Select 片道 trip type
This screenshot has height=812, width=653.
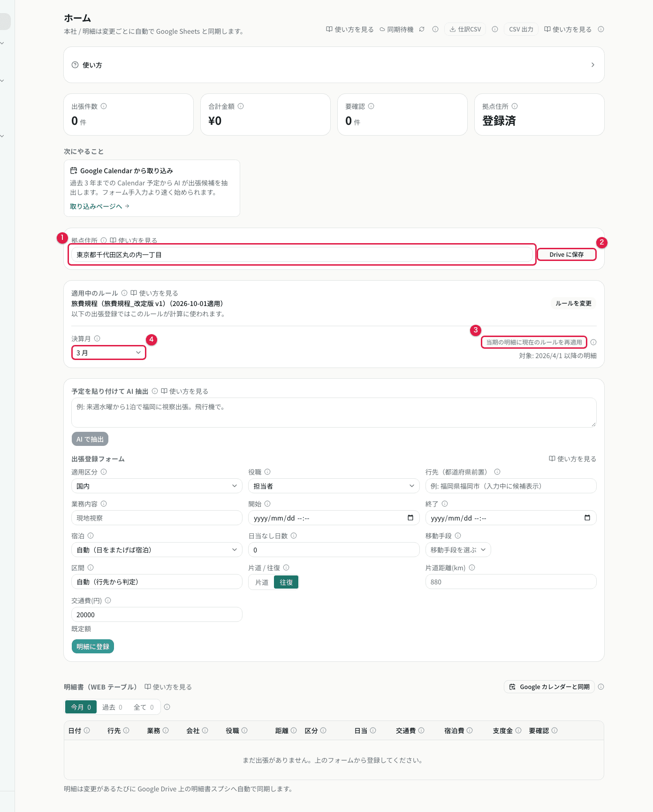(x=262, y=582)
